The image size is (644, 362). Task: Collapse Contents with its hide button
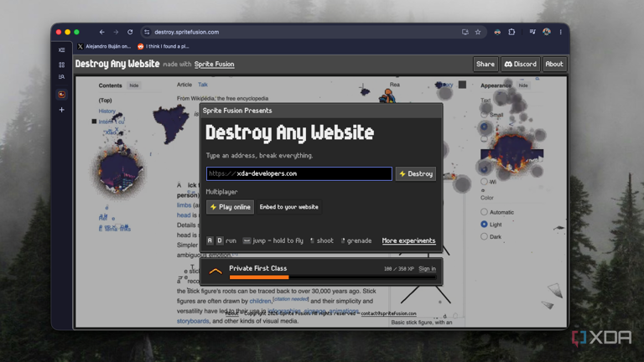coord(134,85)
